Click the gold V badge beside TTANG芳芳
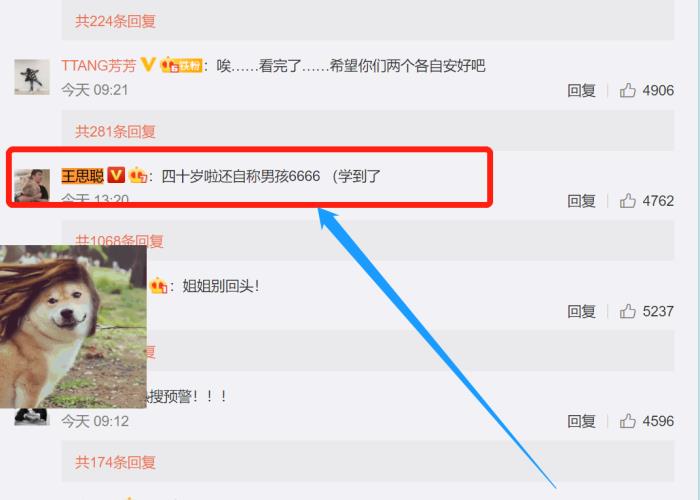Viewport: 700px width, 500px height. pos(148,65)
